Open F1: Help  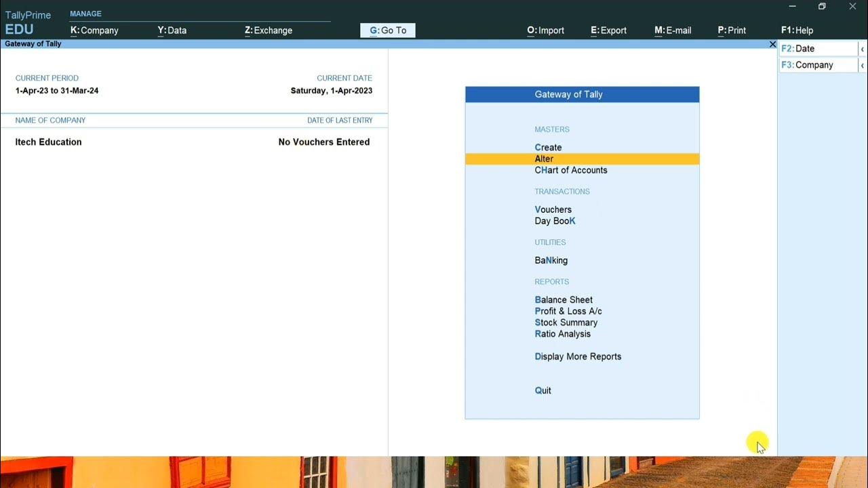click(x=797, y=30)
